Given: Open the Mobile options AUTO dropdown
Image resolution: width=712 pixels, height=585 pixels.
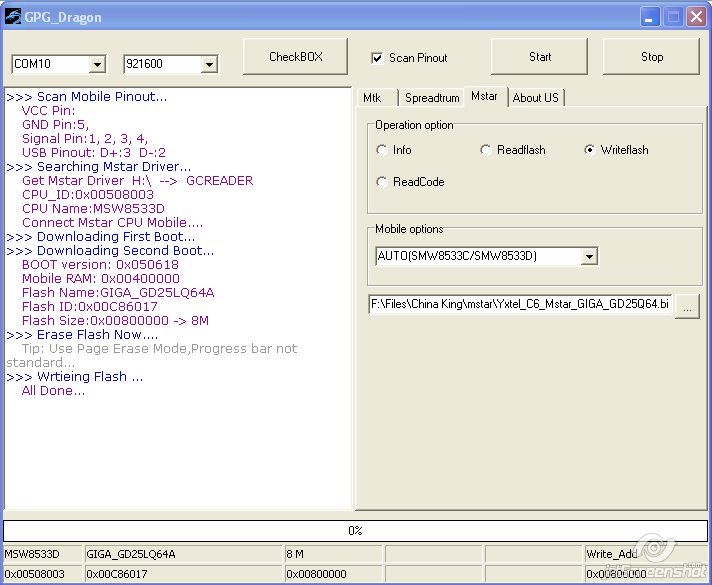Looking at the screenshot, I should (589, 257).
